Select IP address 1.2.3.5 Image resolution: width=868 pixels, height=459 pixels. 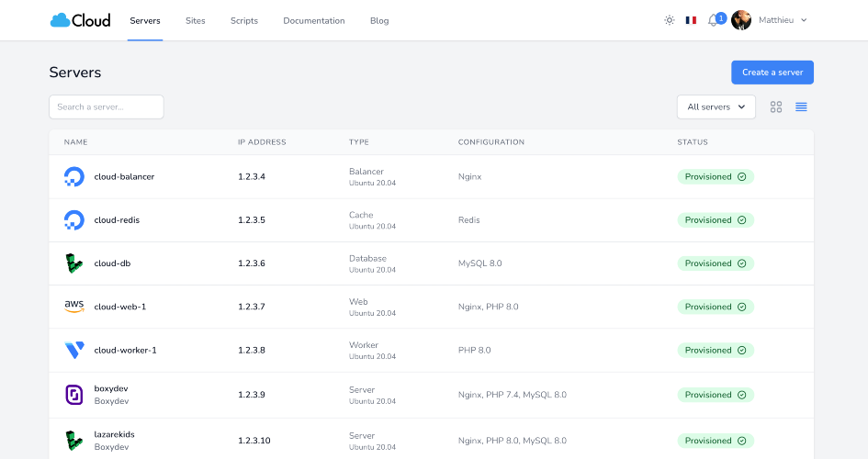[252, 220]
